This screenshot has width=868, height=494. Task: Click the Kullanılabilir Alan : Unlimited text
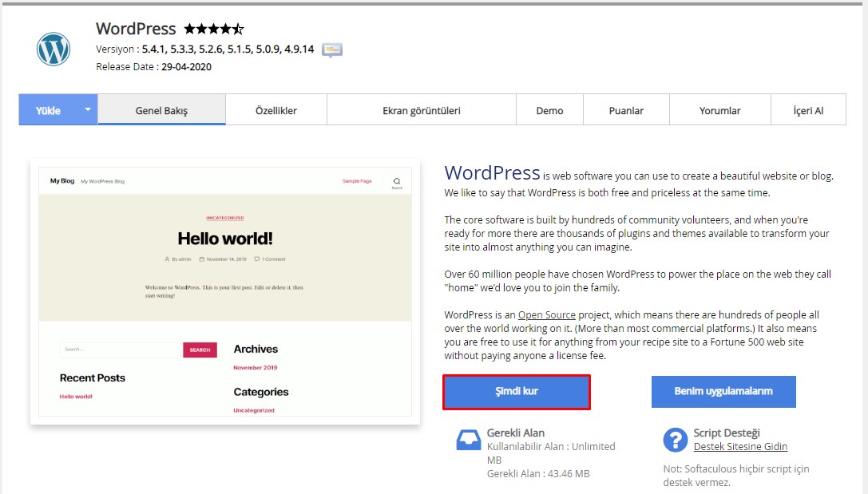pyautogui.click(x=551, y=453)
